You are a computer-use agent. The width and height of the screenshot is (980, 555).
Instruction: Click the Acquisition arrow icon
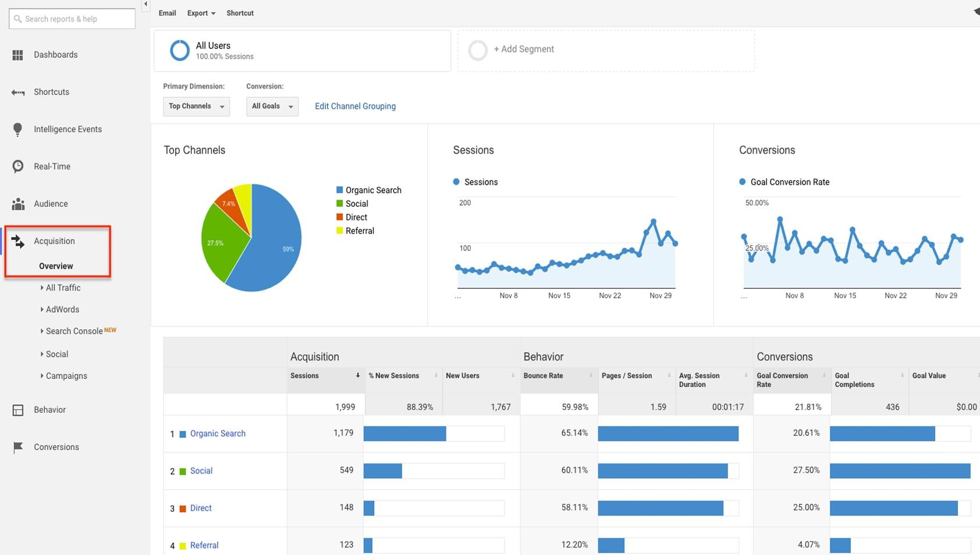[x=17, y=241]
